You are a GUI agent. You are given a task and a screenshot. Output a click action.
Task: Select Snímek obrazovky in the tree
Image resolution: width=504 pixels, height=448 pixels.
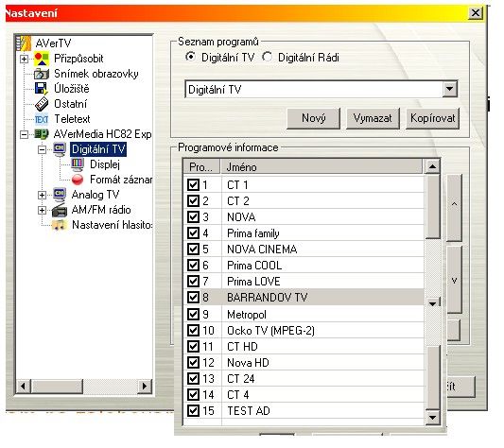[96, 74]
